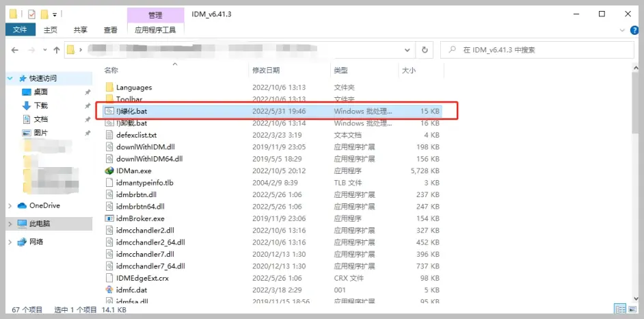
Task: Select the idmBroker.exe application icon
Action: (x=109, y=218)
